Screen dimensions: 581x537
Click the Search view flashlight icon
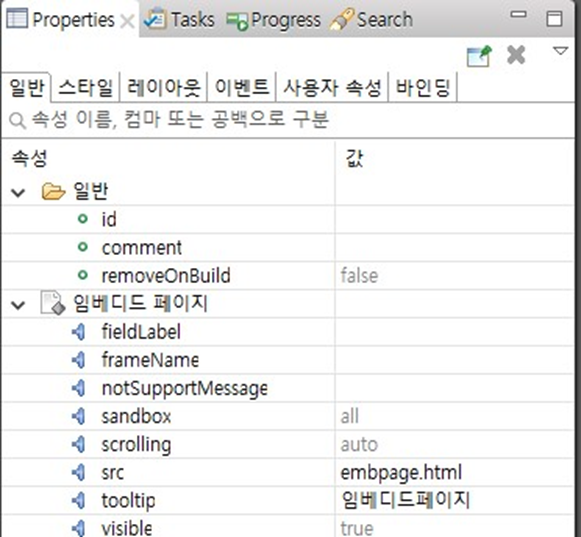click(x=341, y=19)
